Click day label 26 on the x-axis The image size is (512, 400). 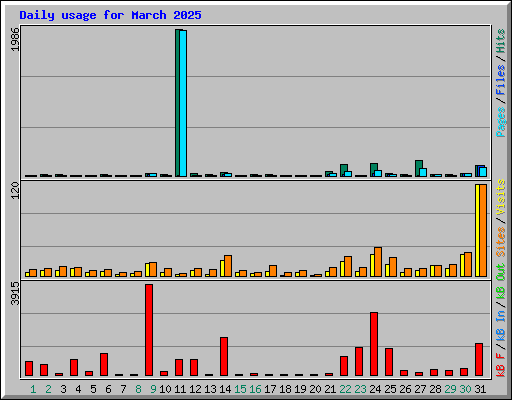(x=405, y=389)
